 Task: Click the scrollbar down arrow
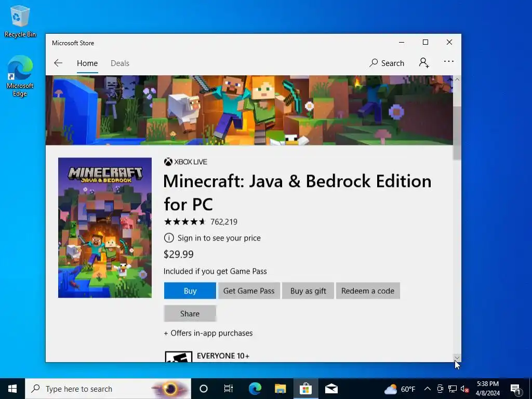[x=457, y=358]
